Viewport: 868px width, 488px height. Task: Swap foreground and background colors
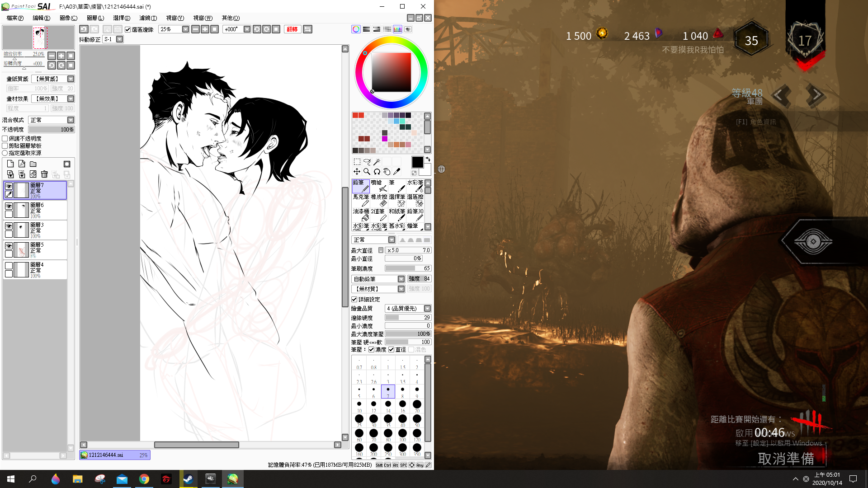point(428,160)
